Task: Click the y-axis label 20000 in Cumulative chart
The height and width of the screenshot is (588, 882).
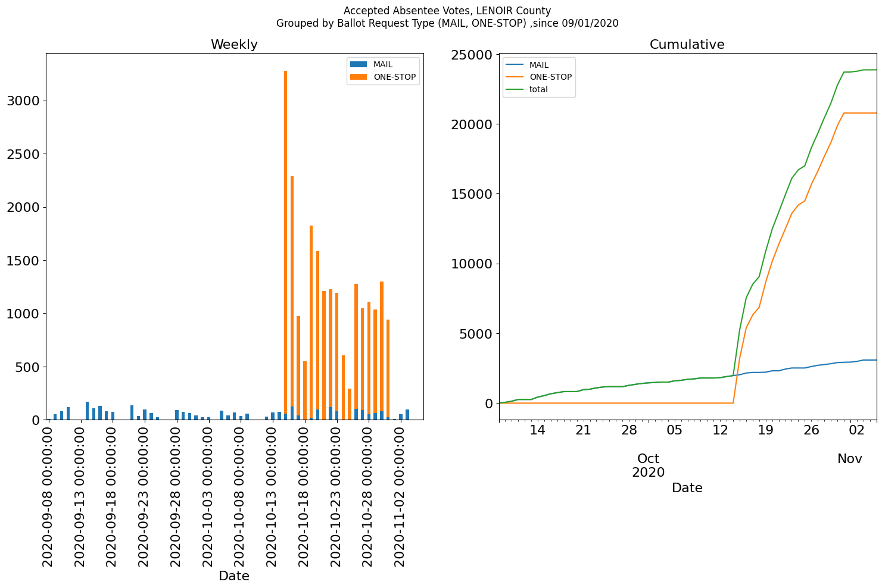Action: pos(472,124)
